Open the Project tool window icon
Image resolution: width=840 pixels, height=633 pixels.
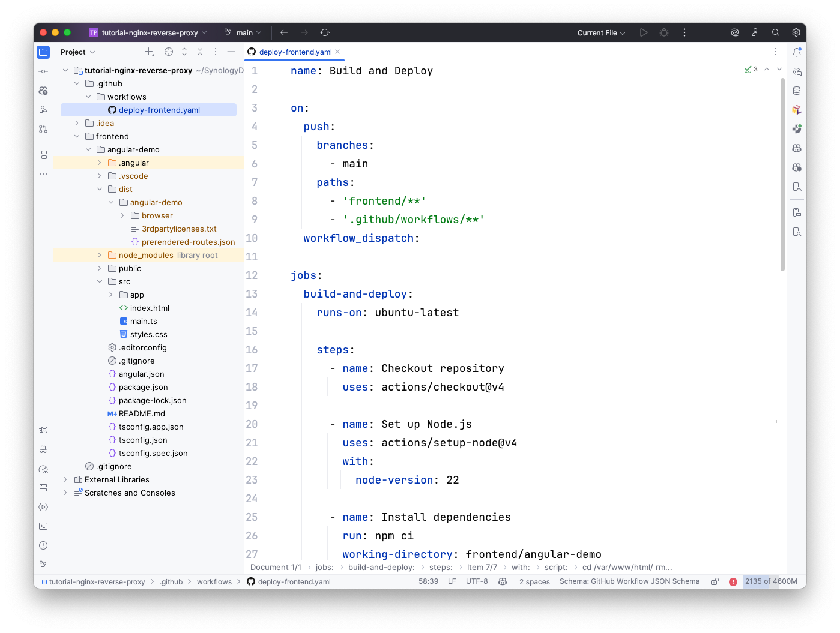coord(43,52)
